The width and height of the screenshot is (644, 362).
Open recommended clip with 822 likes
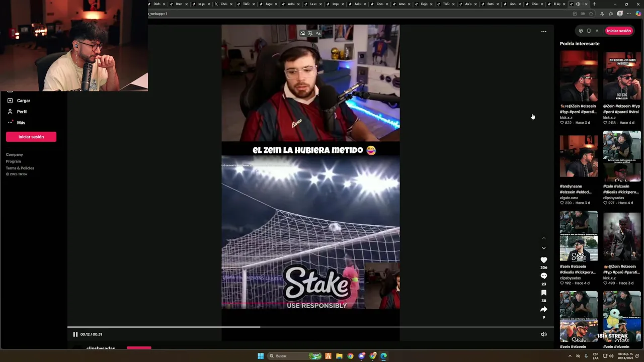coord(579,76)
